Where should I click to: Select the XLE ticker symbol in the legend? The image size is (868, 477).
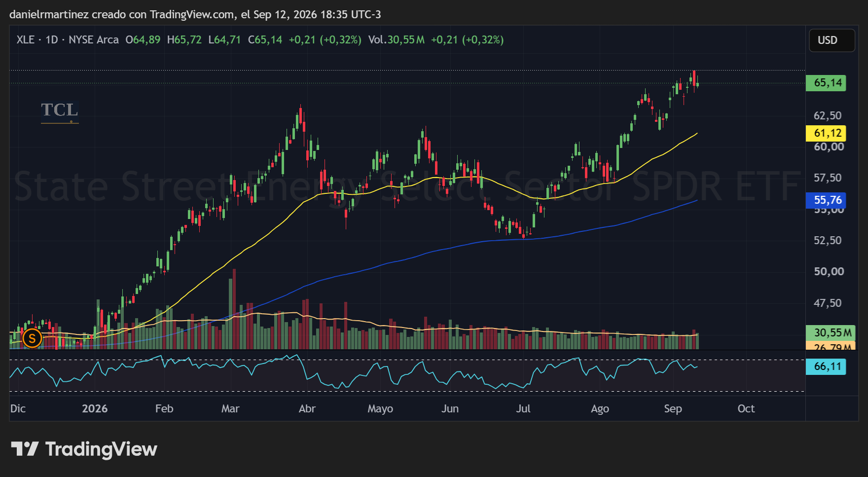pyautogui.click(x=26, y=40)
